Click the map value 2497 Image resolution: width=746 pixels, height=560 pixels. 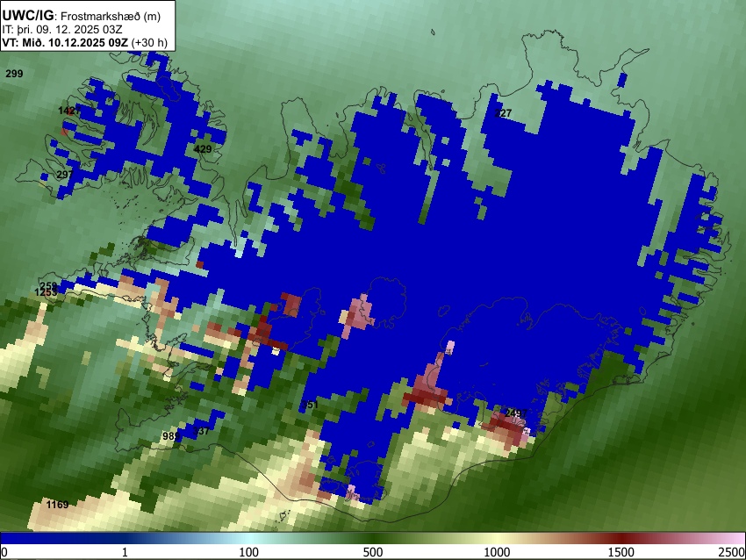516,413
